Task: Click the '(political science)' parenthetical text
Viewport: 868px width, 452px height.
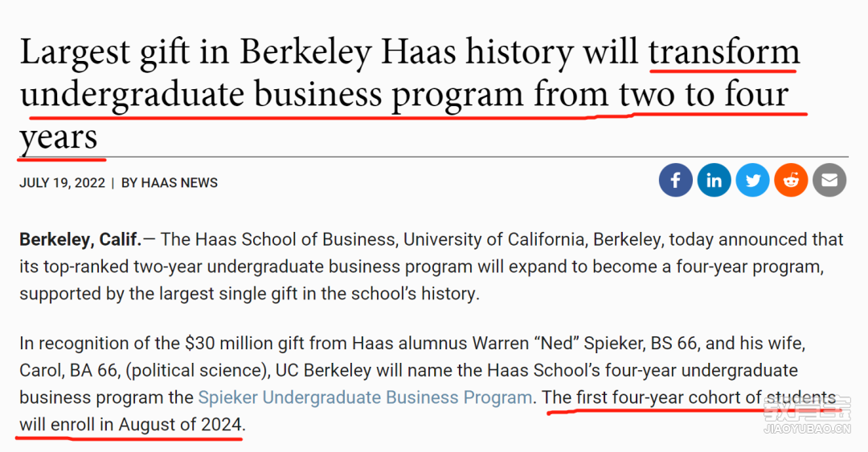Action: click(197, 371)
